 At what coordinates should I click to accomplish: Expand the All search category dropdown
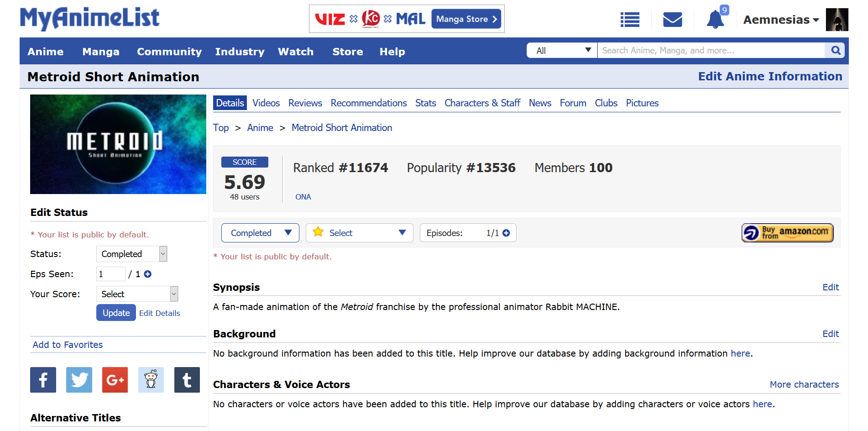pos(562,50)
